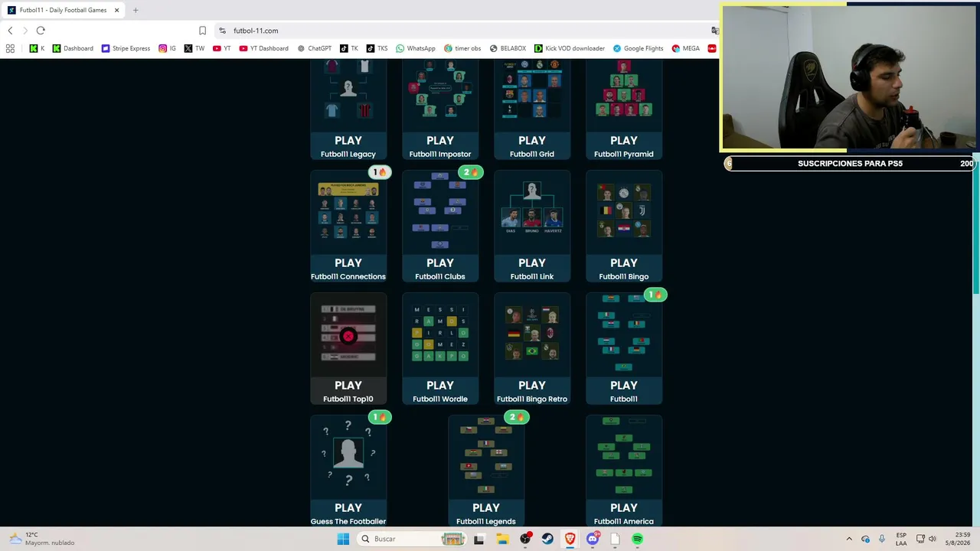Viewport: 980px width, 551px height.
Task: Play Futbol11 Connections game
Action: click(x=348, y=262)
